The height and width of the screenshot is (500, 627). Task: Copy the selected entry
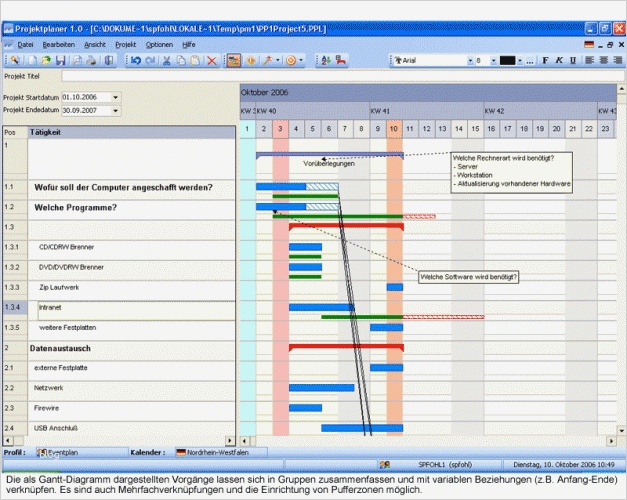[x=181, y=60]
